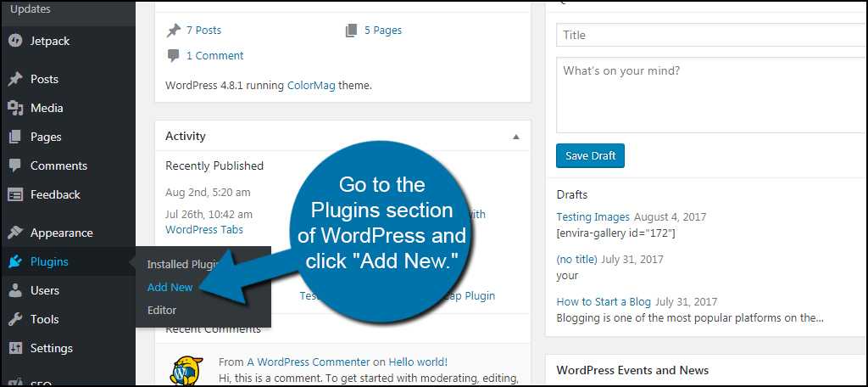Click the Jetpack icon in sidebar
Viewport: 868px width, 387px height.
click(x=15, y=42)
